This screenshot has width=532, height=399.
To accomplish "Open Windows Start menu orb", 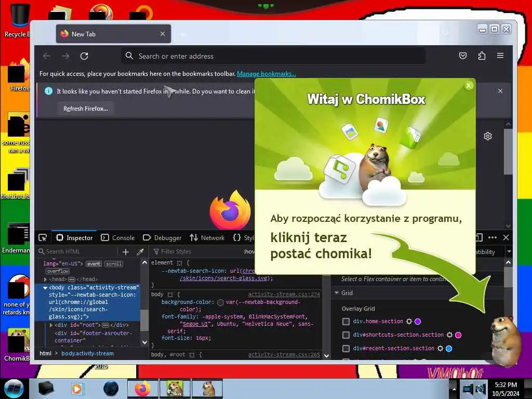I will tap(14, 389).
